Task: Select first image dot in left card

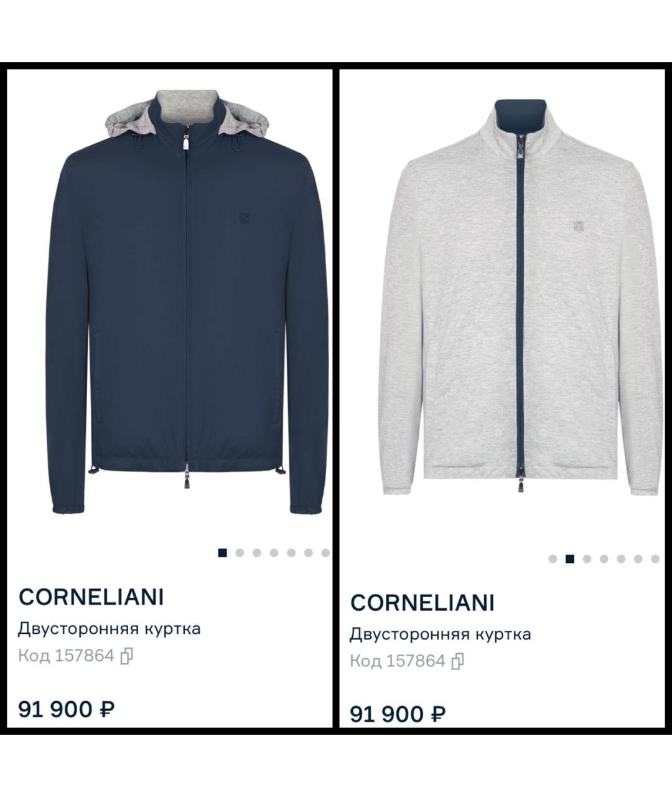Action: tap(223, 552)
